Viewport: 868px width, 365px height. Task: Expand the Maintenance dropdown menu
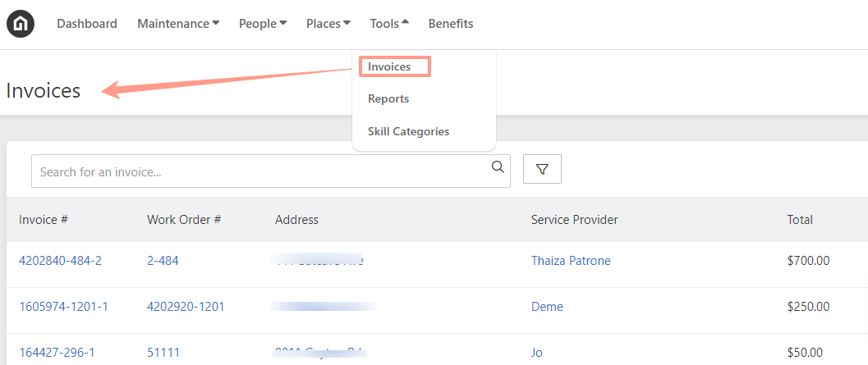pyautogui.click(x=178, y=24)
